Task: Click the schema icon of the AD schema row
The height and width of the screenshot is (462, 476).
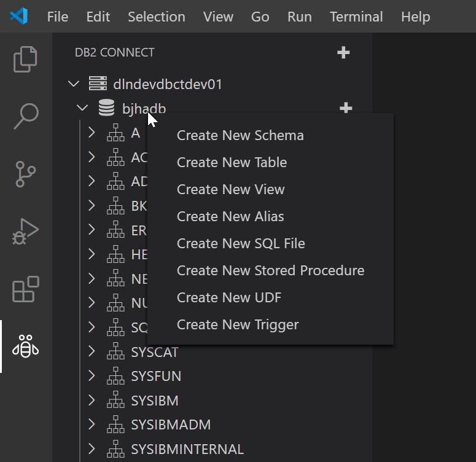Action: pos(115,181)
